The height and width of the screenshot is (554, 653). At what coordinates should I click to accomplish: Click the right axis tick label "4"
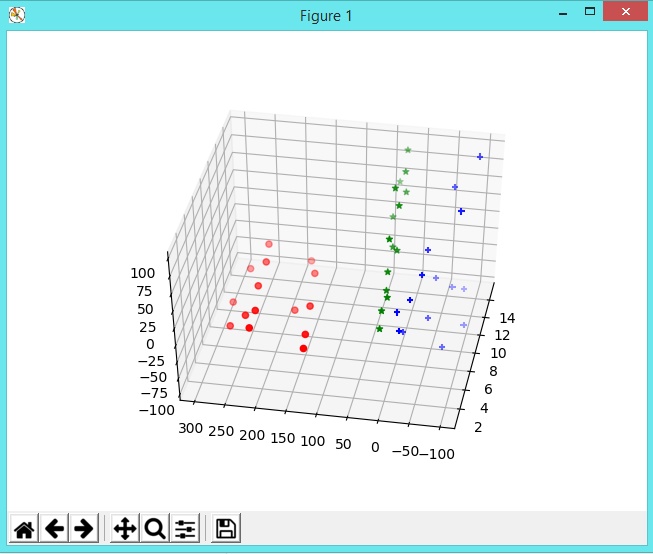click(484, 408)
